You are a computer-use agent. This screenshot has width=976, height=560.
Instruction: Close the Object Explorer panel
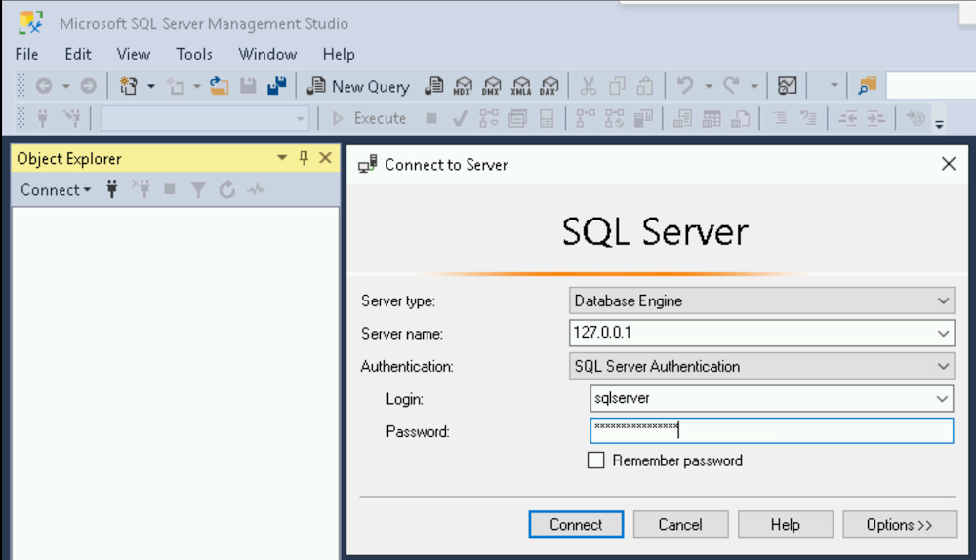[326, 158]
